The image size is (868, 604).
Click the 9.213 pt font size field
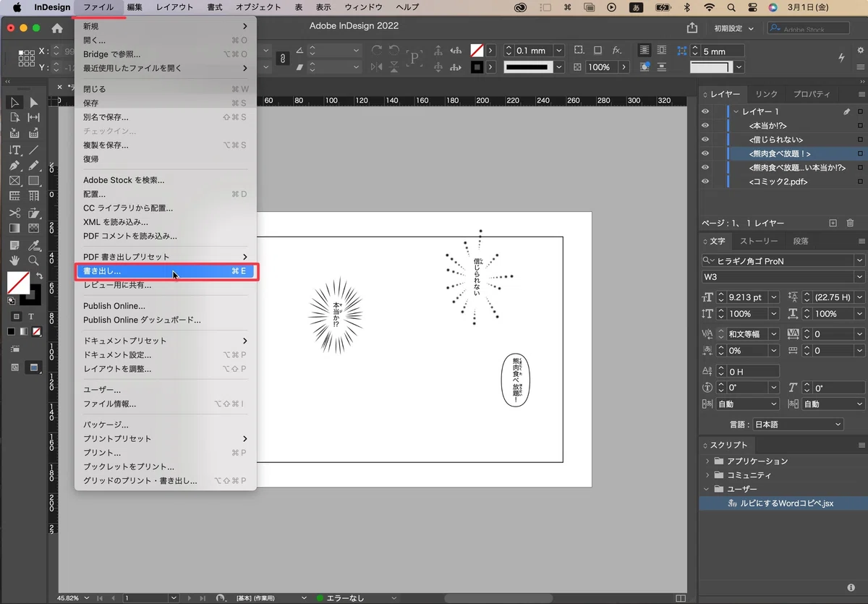pos(746,297)
